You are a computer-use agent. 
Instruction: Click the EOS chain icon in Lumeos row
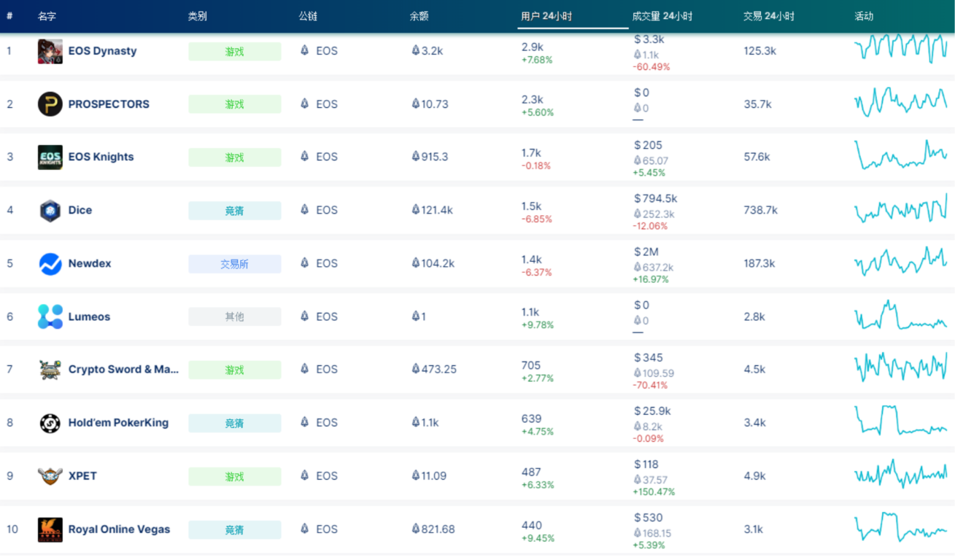pyautogui.click(x=305, y=316)
